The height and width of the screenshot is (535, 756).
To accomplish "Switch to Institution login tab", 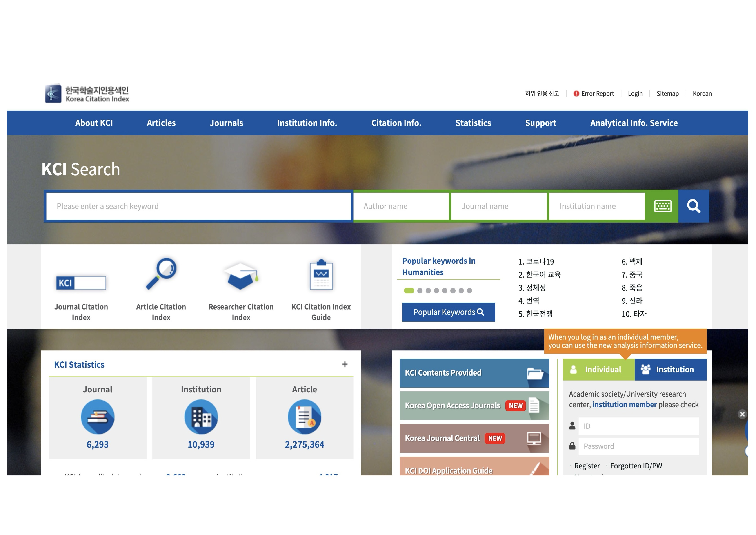I will (670, 369).
